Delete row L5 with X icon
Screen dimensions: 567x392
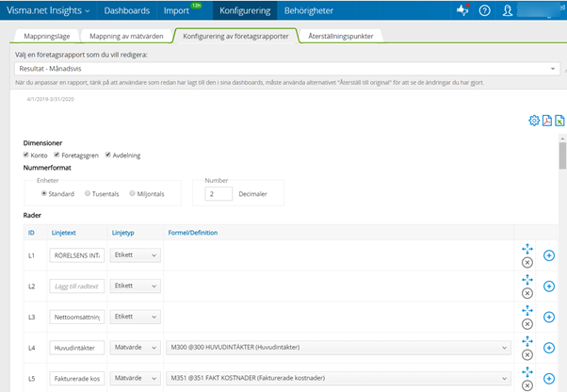click(527, 385)
